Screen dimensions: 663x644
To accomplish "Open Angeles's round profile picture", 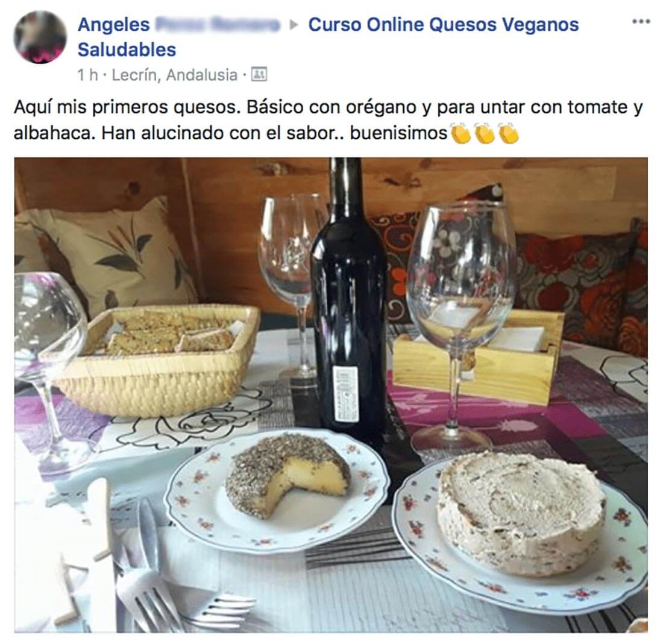I will (x=40, y=37).
